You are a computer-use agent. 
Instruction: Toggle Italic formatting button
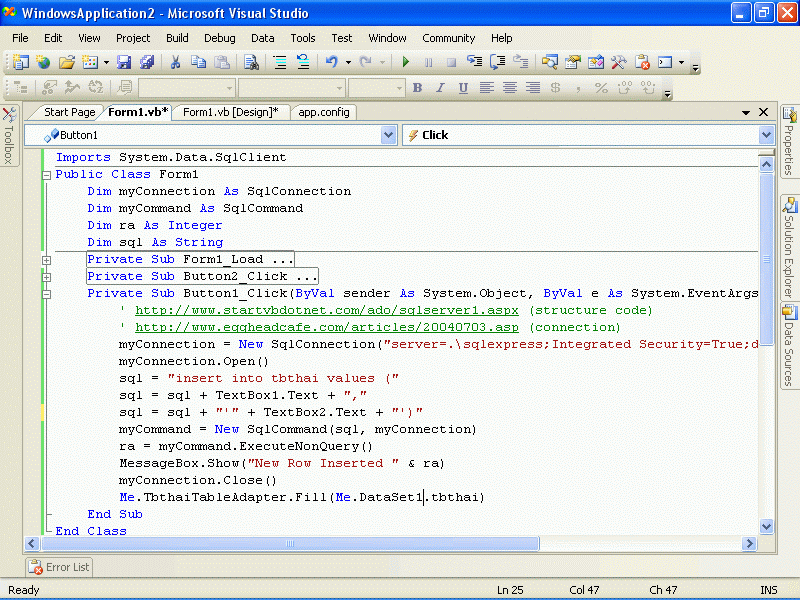[x=440, y=88]
